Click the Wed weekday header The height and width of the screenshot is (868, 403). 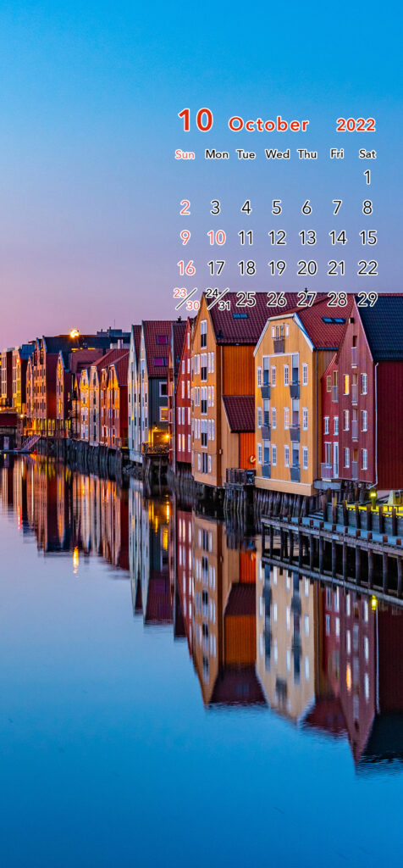(277, 154)
